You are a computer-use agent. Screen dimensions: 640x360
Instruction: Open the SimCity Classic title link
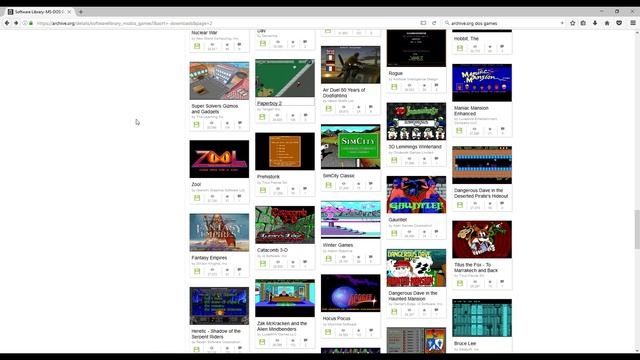tap(339, 176)
